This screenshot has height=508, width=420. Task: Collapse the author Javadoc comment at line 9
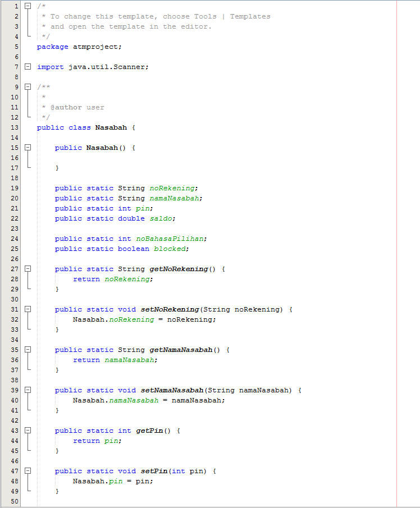coord(28,87)
